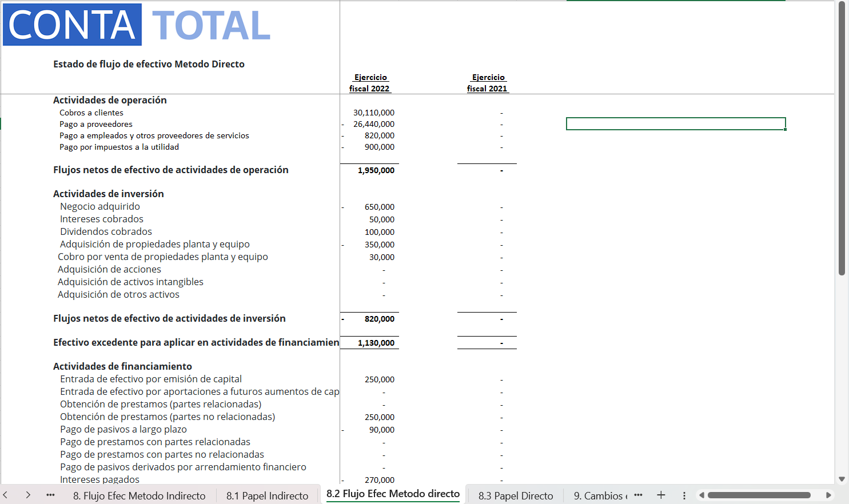Click the next sheet arrow
The image size is (849, 504).
(27, 495)
